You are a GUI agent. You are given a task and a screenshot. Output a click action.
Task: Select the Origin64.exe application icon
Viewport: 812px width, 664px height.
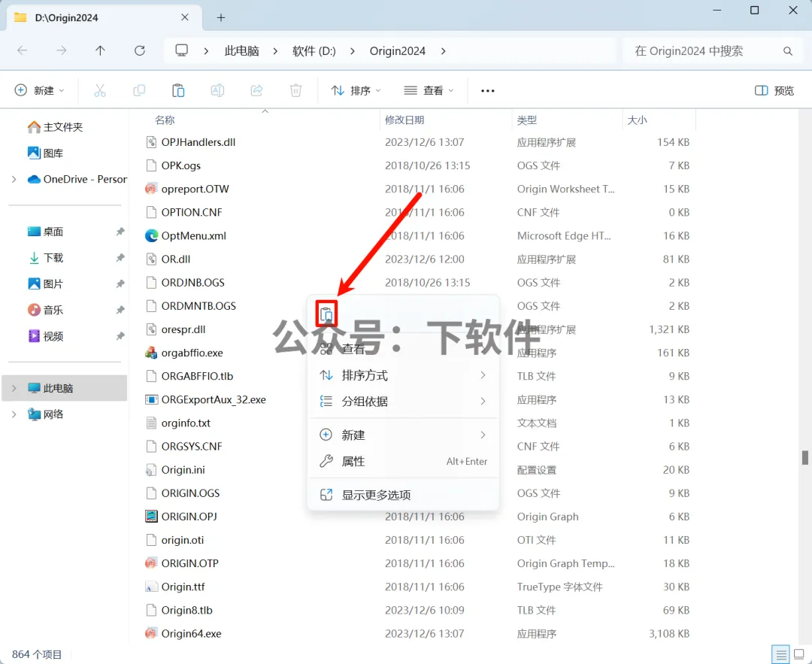(150, 633)
